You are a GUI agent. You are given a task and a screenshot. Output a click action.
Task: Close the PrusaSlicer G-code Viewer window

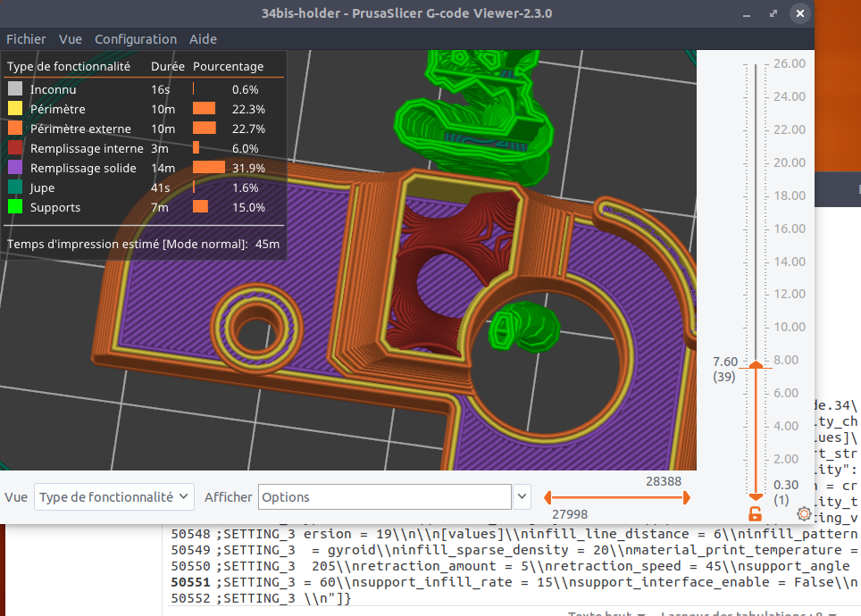pyautogui.click(x=800, y=13)
